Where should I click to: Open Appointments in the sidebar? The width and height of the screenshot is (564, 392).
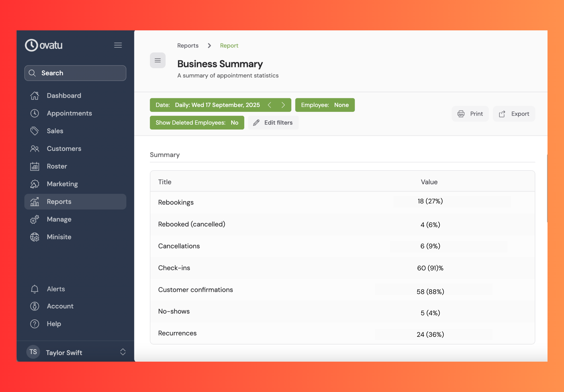click(69, 113)
